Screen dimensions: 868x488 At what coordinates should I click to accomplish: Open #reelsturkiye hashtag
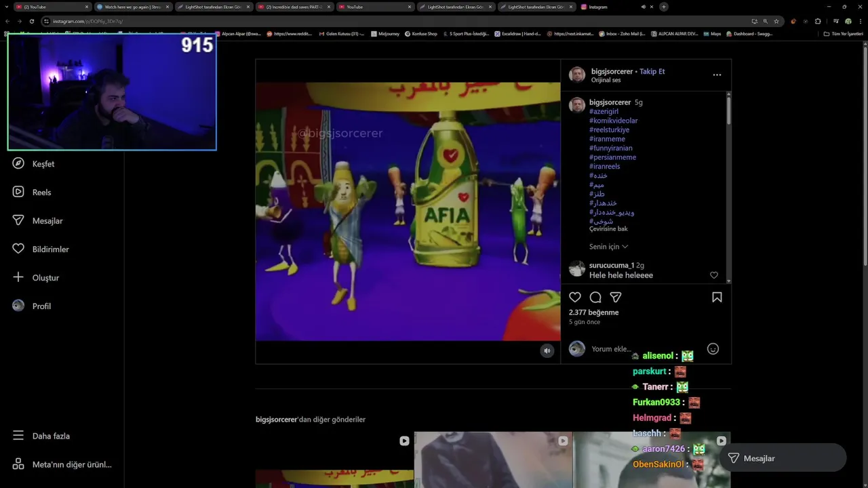point(609,129)
